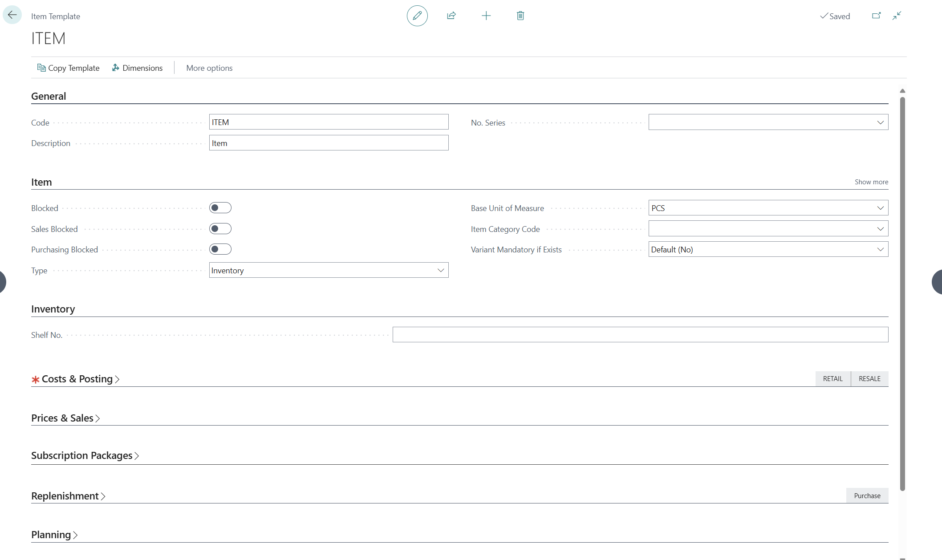Screen dimensions: 942x560
Task: Click the trash delete icon
Action: pos(520,16)
